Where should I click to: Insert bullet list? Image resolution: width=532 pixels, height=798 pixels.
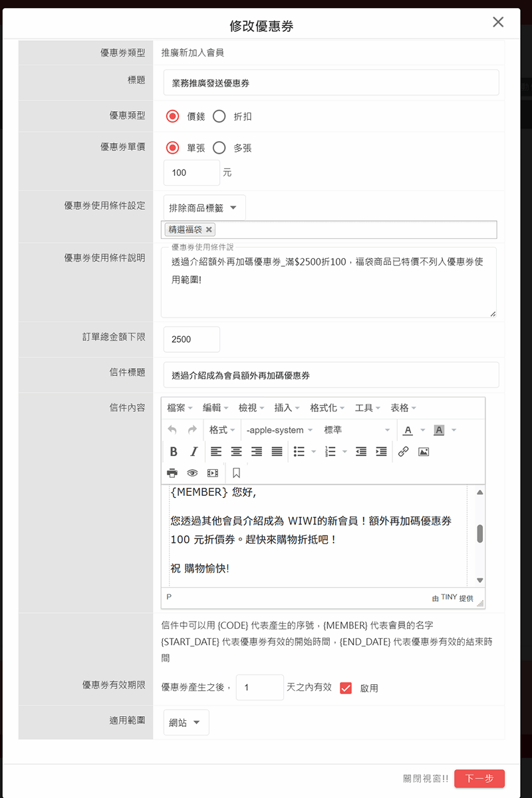pos(299,451)
